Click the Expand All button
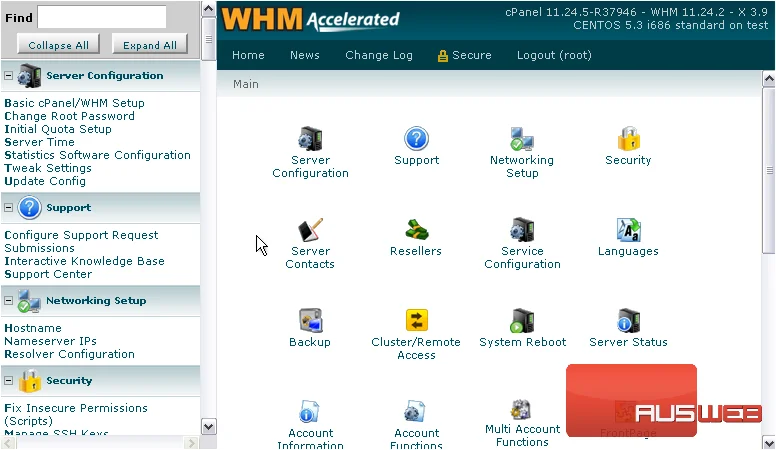 [x=150, y=45]
